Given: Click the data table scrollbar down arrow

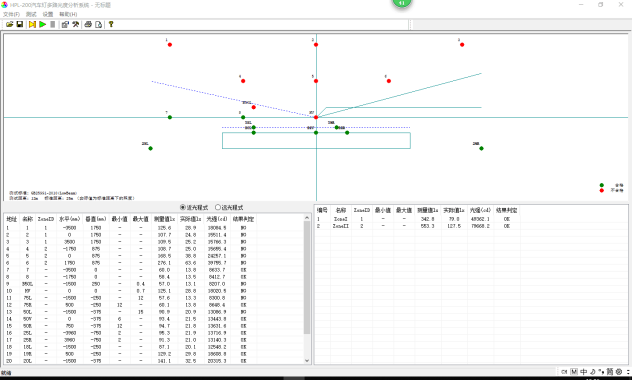Looking at the screenshot, I should (x=307, y=361).
